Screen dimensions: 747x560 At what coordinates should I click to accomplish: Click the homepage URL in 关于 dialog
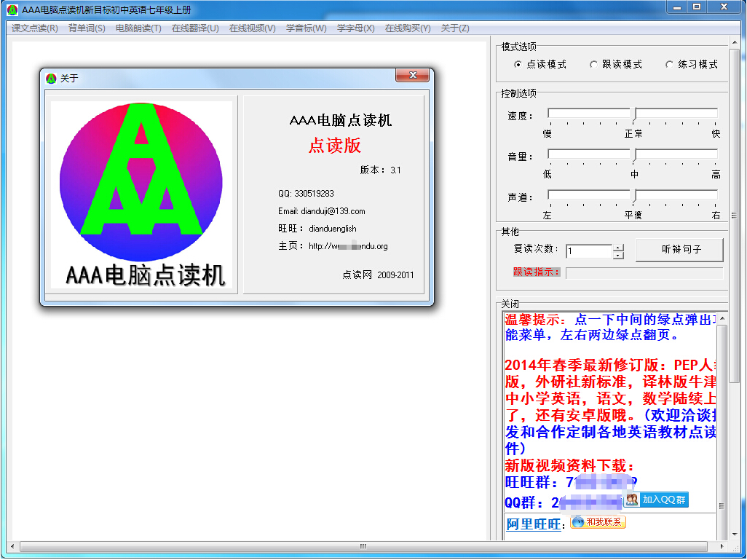pos(348,246)
